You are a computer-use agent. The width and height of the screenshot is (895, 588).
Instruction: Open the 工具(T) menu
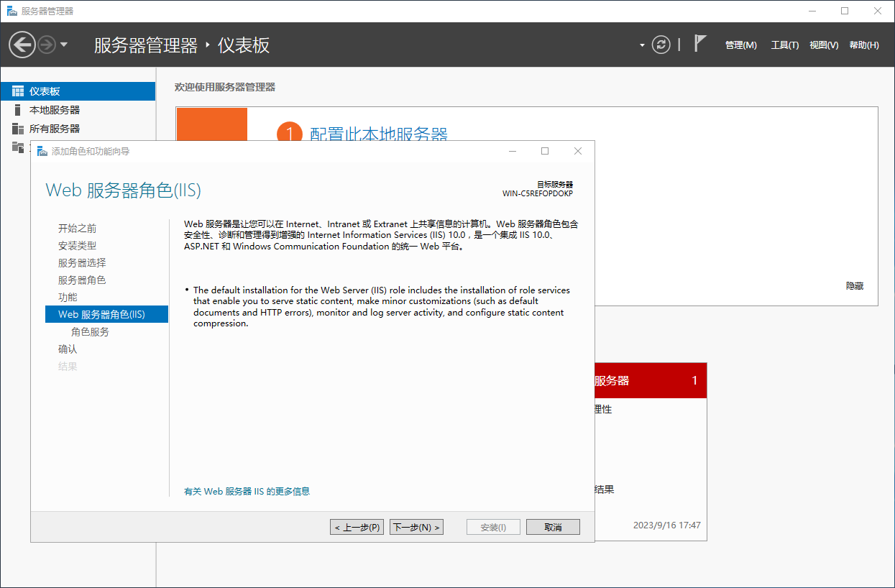coord(784,45)
